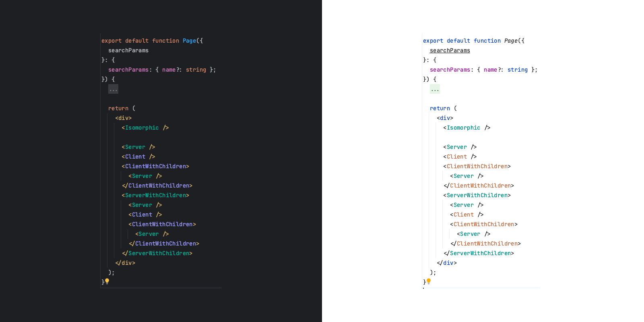Expand folded '...' code in light editor

(x=435, y=89)
